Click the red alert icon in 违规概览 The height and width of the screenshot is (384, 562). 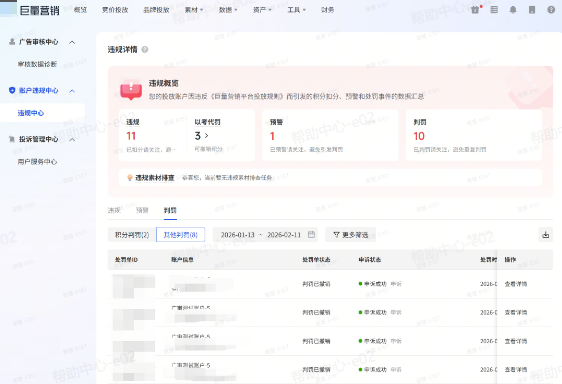(131, 90)
